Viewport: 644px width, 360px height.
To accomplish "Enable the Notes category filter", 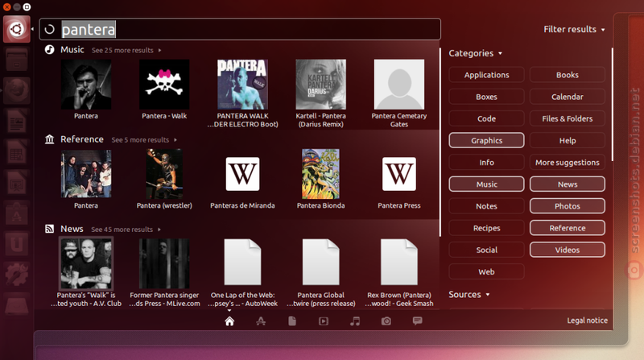I will pos(487,206).
